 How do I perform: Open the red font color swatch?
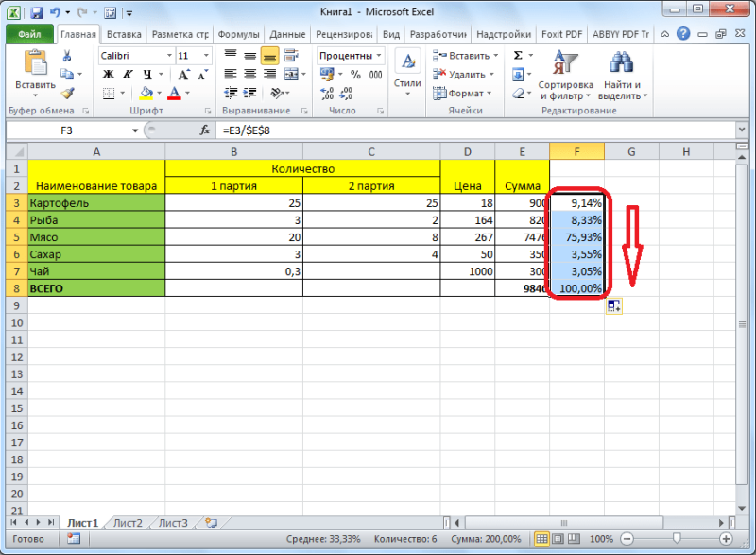coord(175,93)
